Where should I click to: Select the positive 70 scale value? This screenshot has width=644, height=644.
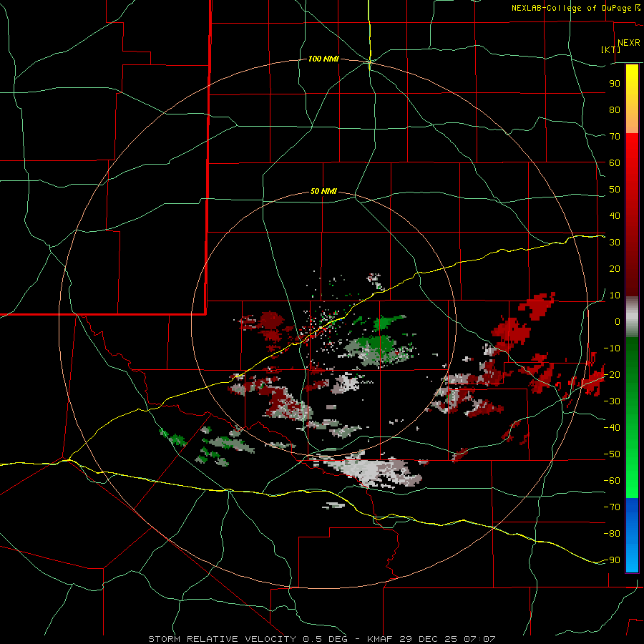point(615,137)
